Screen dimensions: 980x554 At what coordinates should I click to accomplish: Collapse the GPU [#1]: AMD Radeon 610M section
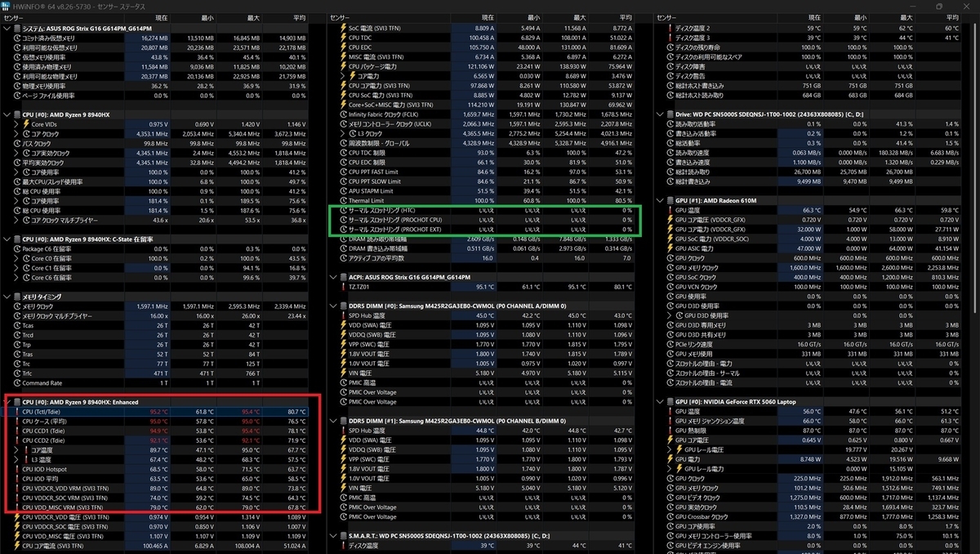660,200
